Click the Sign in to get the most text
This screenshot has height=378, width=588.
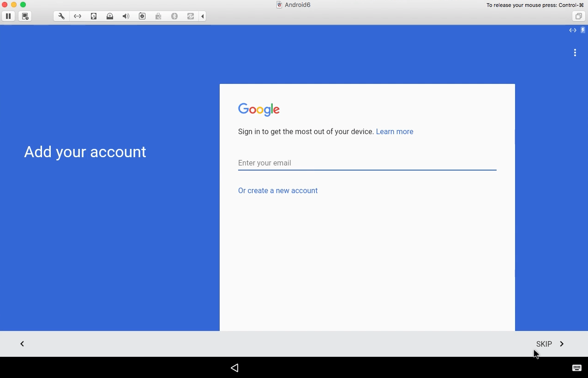(306, 131)
